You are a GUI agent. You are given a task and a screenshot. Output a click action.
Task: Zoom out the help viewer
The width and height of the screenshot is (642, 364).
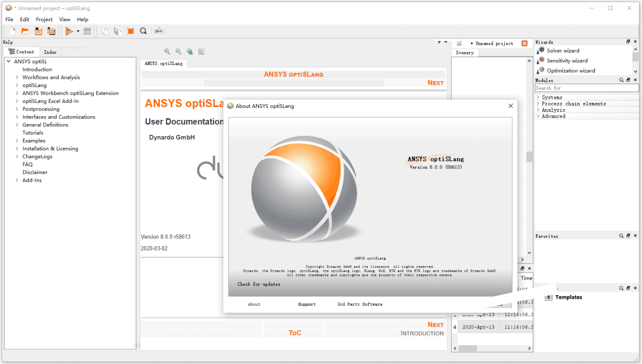click(178, 51)
